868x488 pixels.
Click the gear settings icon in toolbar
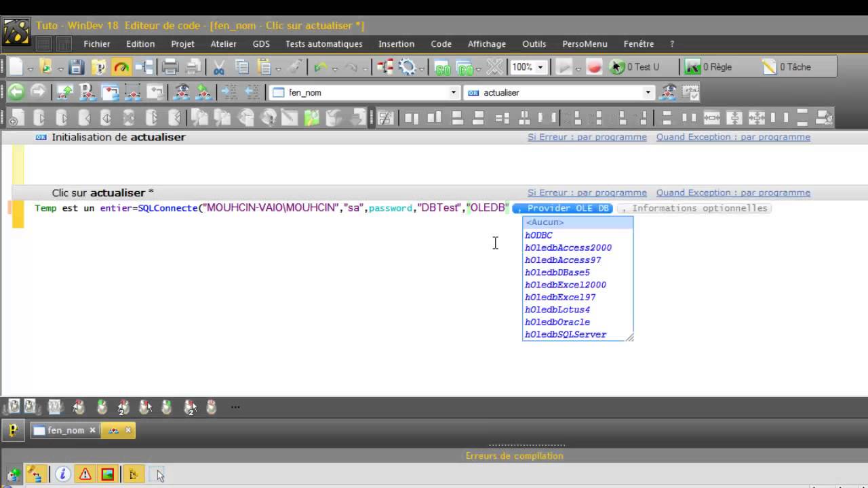click(408, 66)
